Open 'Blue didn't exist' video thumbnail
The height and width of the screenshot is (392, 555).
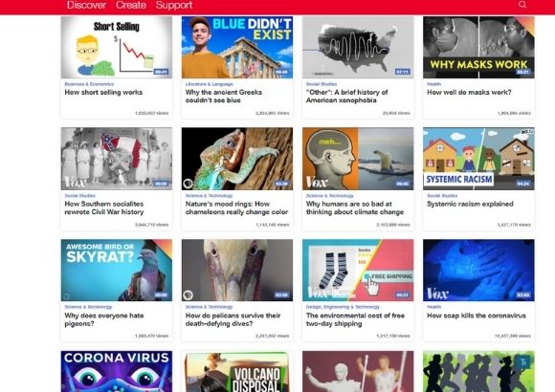coord(237,48)
